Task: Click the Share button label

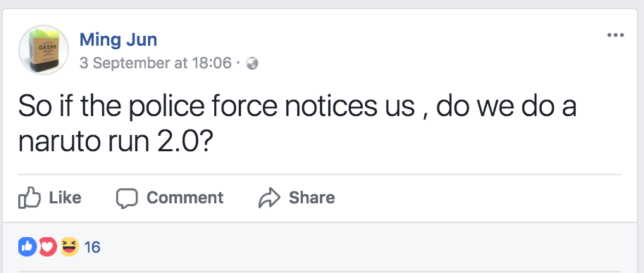Action: click(x=312, y=198)
